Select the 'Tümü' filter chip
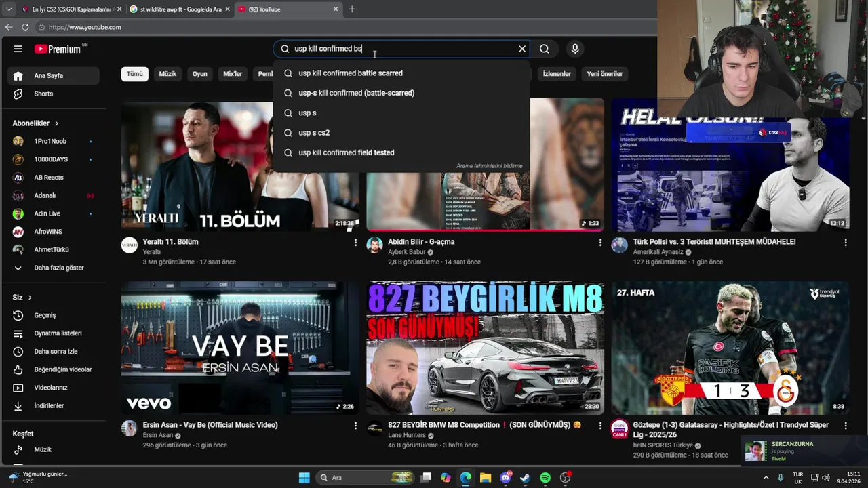 pyautogui.click(x=135, y=74)
